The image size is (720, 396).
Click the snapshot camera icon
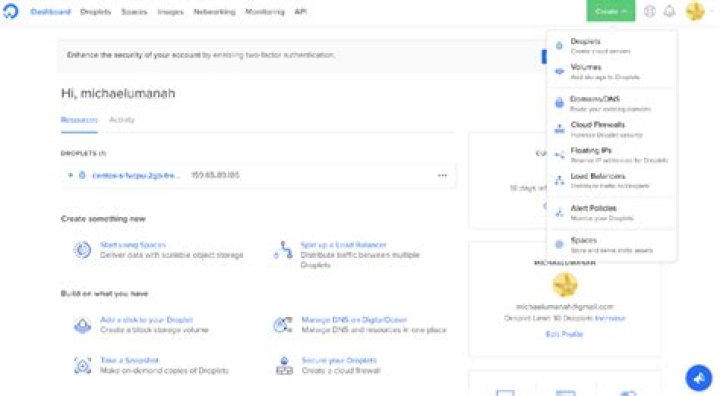[83, 366]
